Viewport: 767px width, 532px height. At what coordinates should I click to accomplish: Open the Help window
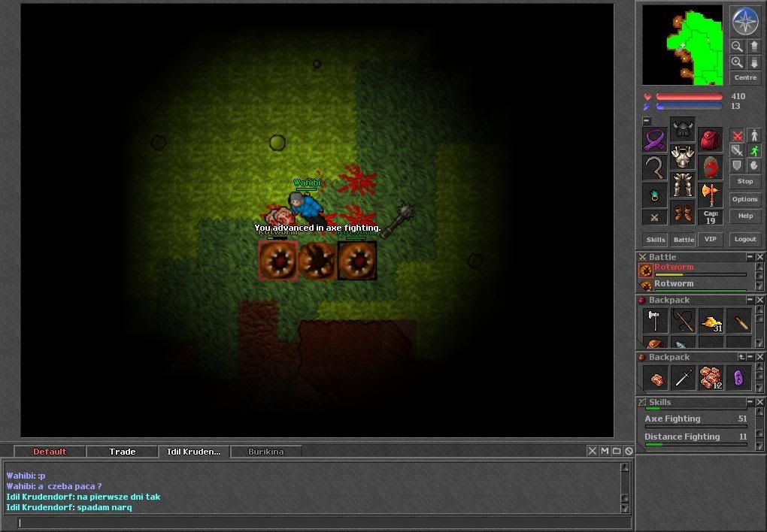click(745, 216)
